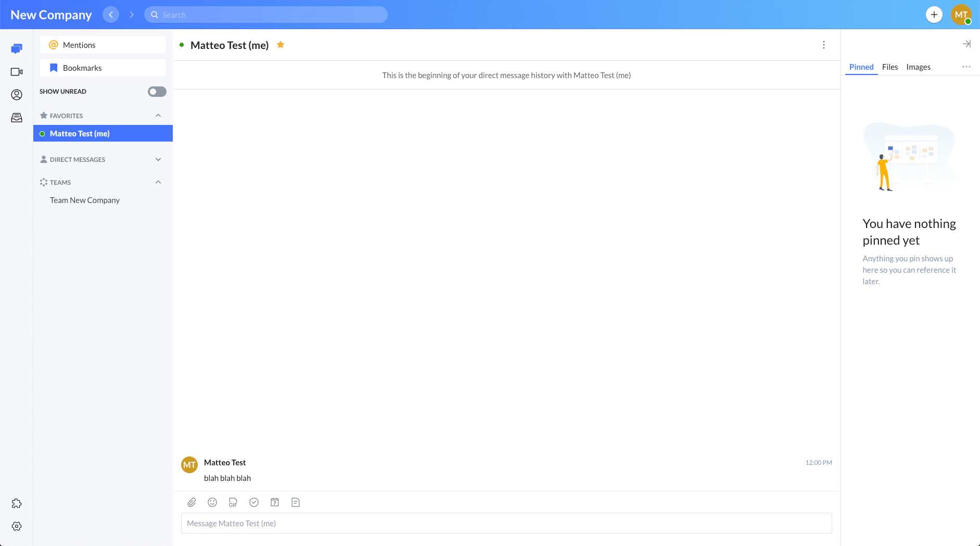This screenshot has height=546, width=980.
Task: Collapse the Teams section
Action: (158, 182)
